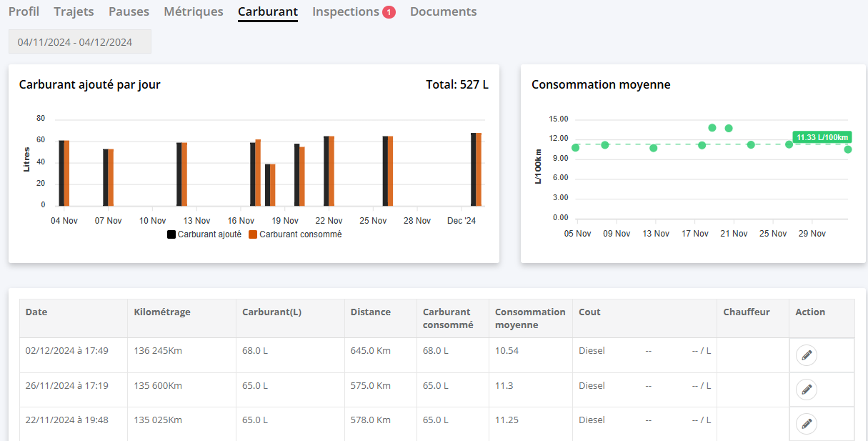Toggle the Carburant consommé legend series
Image resolution: width=868 pixels, height=441 pixels.
(295, 234)
